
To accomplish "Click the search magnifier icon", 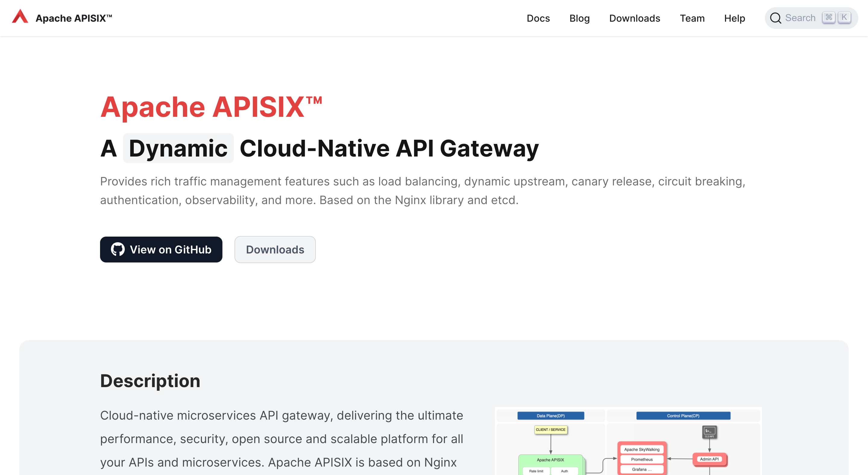I will click(776, 18).
